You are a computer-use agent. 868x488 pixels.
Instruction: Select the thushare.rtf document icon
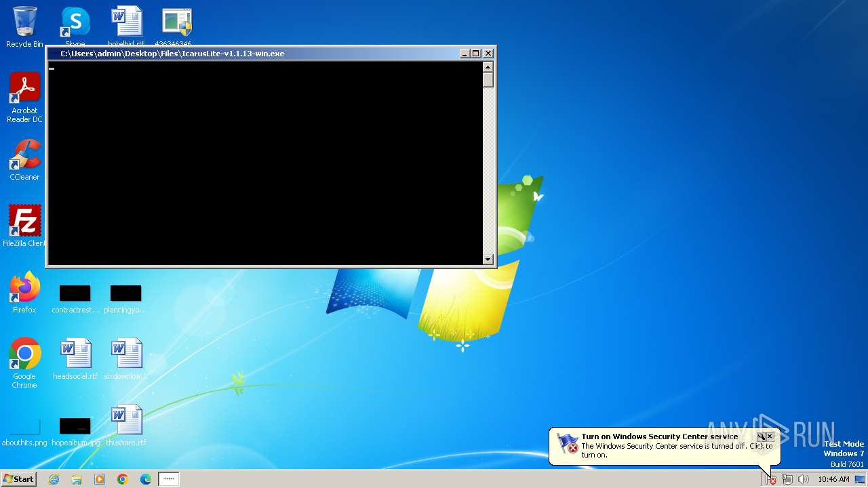point(126,426)
